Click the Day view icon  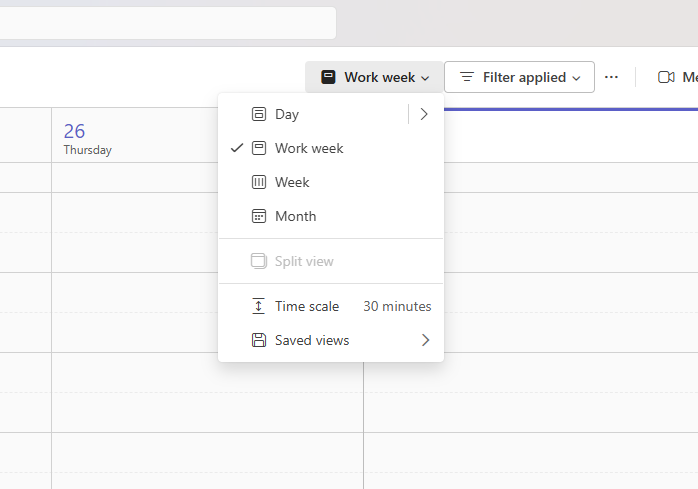259,114
